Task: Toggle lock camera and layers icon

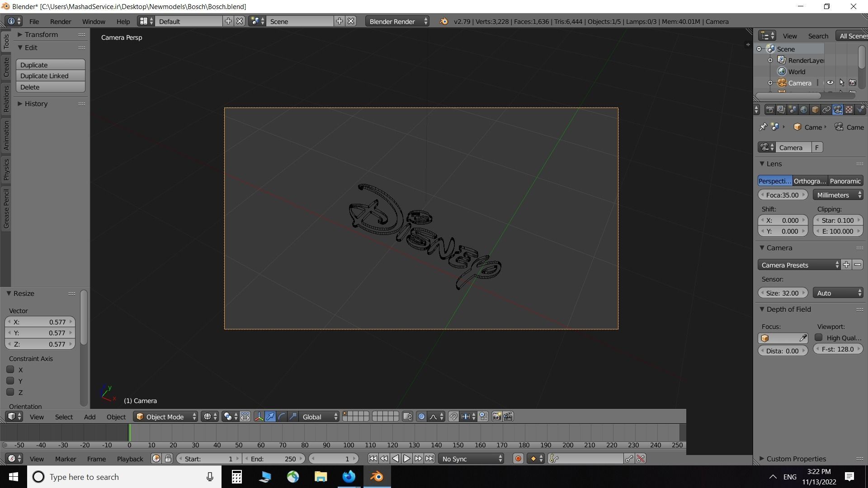Action: [x=407, y=417]
